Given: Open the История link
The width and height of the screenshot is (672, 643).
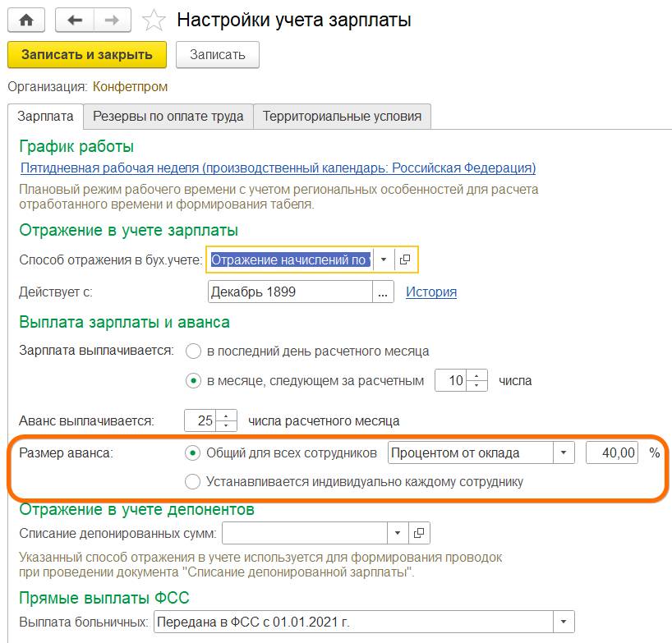Looking at the screenshot, I should coord(431,292).
